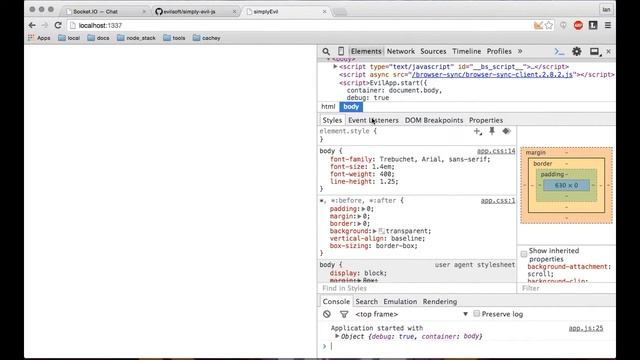
Task: Clear the console log icon
Action: (327, 314)
